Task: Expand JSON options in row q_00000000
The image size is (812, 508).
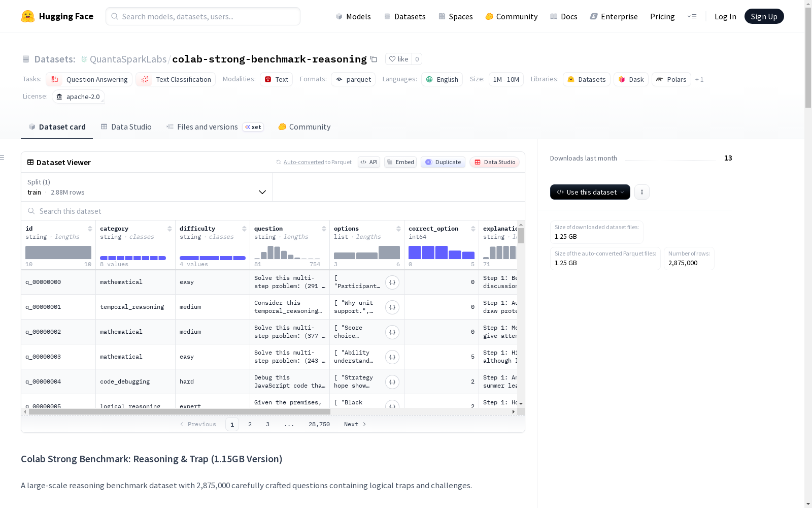Action: tap(392, 282)
